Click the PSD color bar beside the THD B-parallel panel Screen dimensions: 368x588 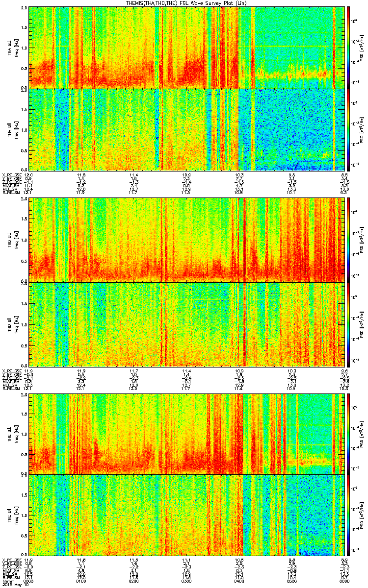coord(349,323)
